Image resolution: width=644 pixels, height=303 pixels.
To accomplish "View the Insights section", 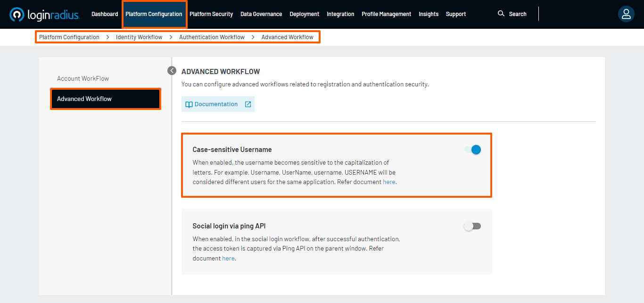I will pos(428,14).
